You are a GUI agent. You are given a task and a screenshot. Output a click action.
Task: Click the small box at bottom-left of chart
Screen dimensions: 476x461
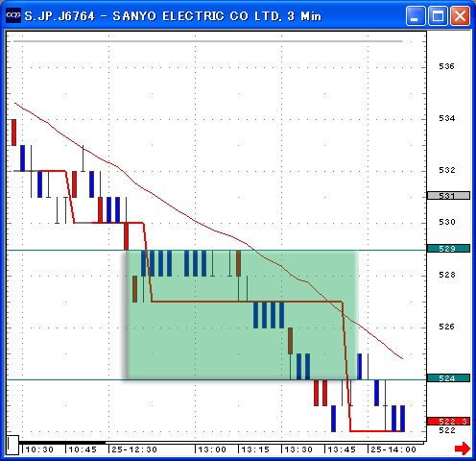(12, 445)
